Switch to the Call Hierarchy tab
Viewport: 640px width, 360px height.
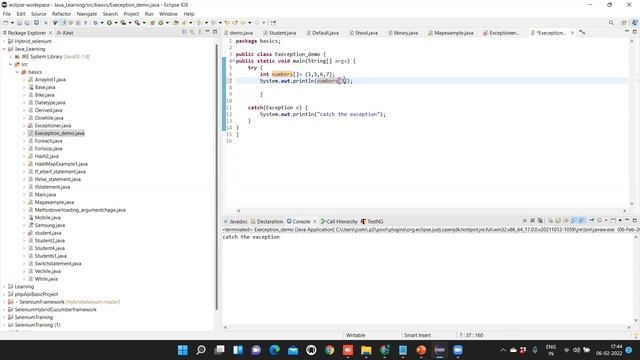click(x=339, y=222)
